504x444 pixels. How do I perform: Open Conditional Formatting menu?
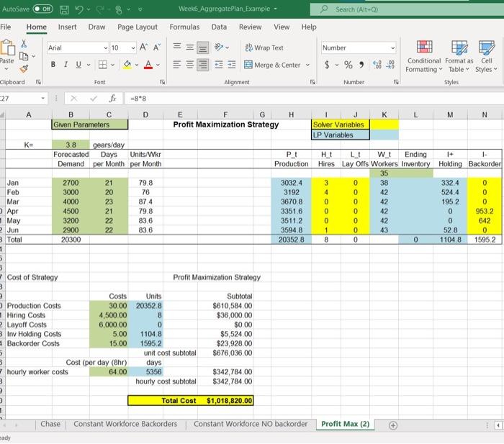point(424,57)
